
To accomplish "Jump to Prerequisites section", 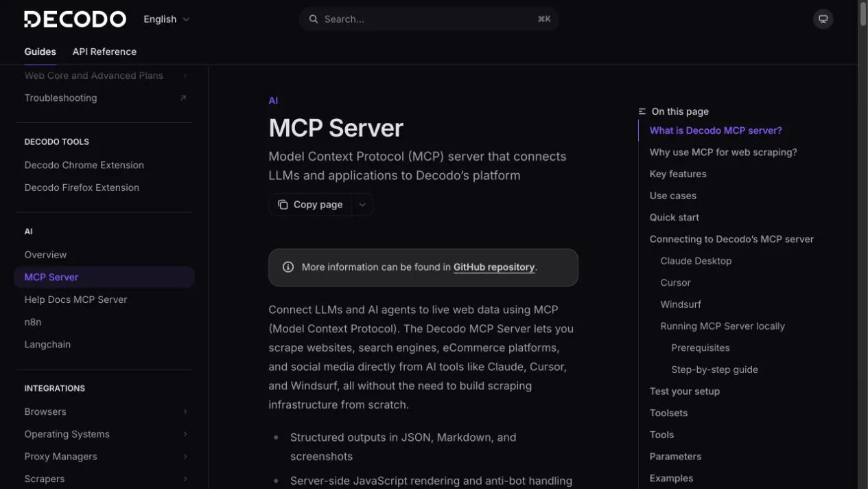I will [x=701, y=348].
